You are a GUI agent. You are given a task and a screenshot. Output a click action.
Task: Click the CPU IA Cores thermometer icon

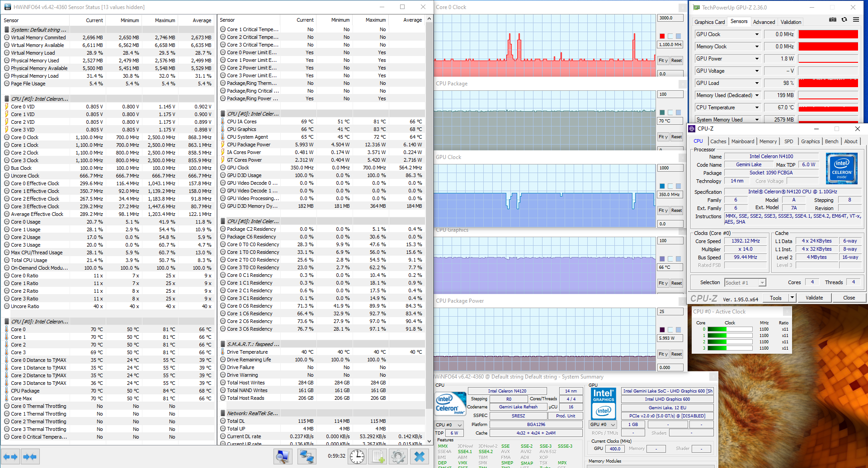coord(223,122)
